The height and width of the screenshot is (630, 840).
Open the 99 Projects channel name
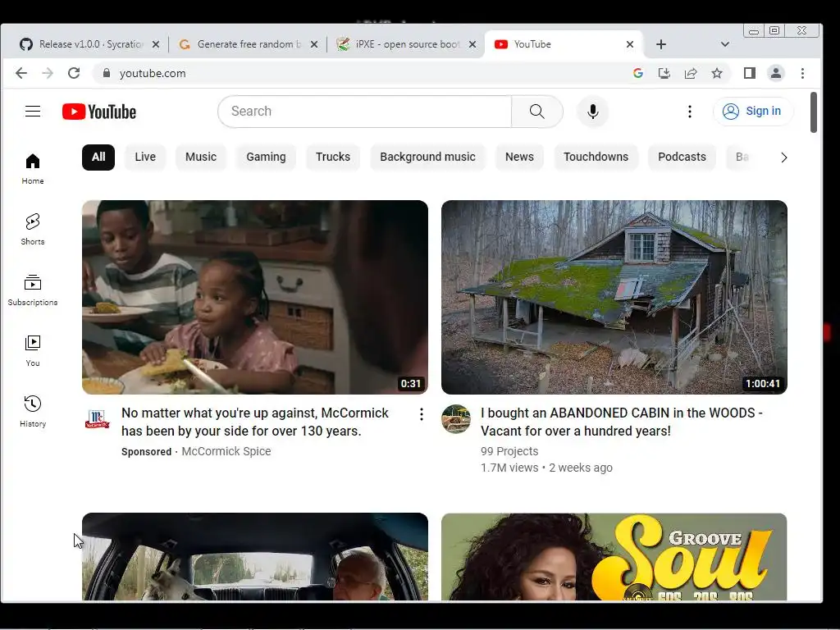509,451
